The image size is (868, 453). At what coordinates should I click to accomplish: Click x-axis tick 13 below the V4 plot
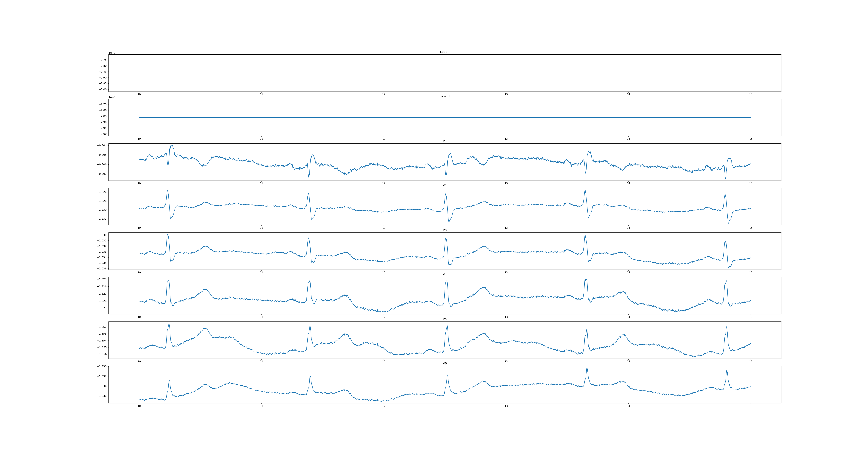click(x=506, y=317)
